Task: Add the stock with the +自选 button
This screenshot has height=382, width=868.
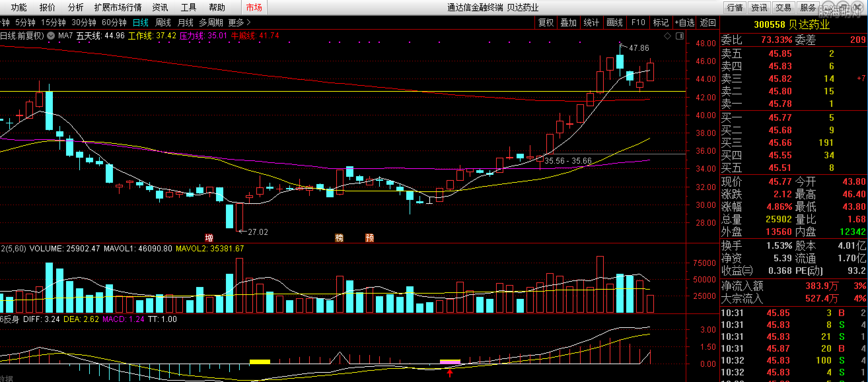Action: pyautogui.click(x=684, y=22)
